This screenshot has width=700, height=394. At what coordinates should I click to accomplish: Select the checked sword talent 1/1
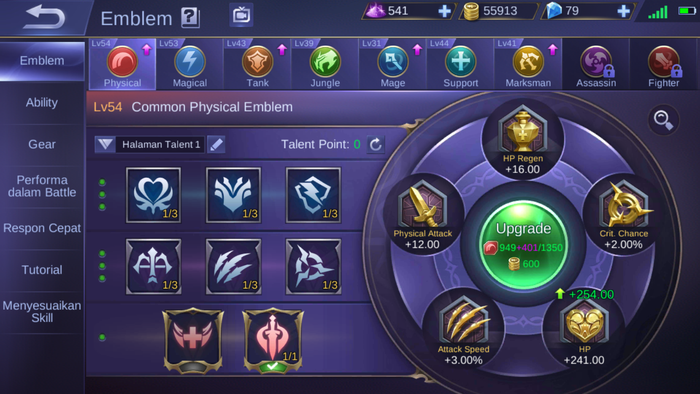coord(273,340)
